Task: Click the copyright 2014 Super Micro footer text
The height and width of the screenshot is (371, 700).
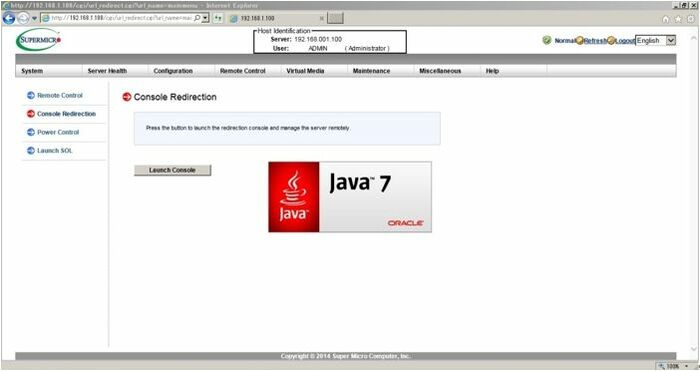Action: pos(346,356)
